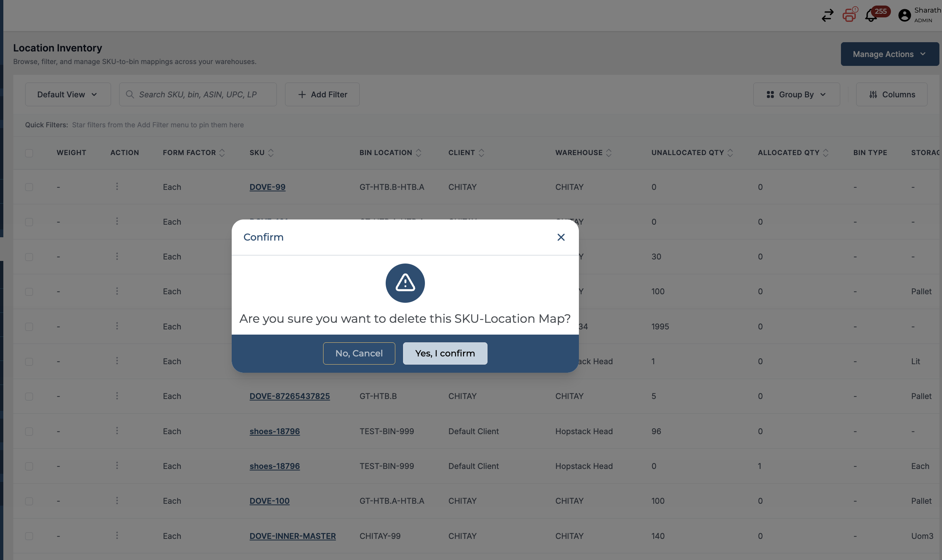The height and width of the screenshot is (560, 942).
Task: Sort by SKU column arrows
Action: (271, 152)
